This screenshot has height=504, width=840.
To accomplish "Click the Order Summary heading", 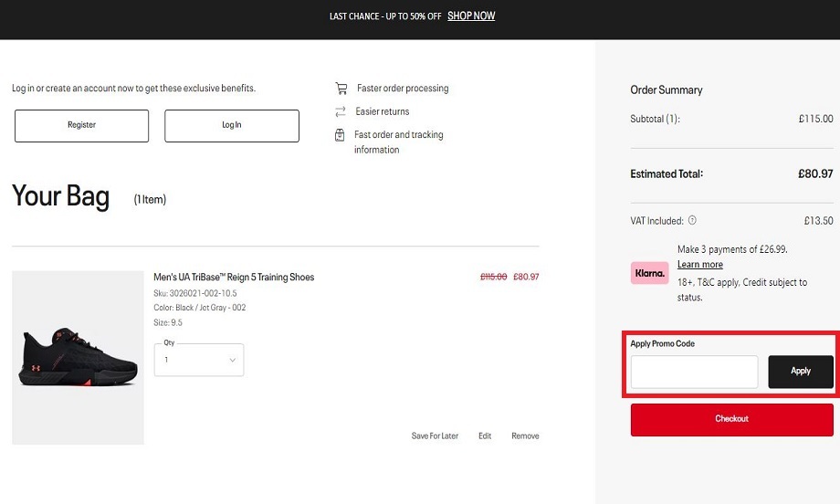I will tap(666, 90).
